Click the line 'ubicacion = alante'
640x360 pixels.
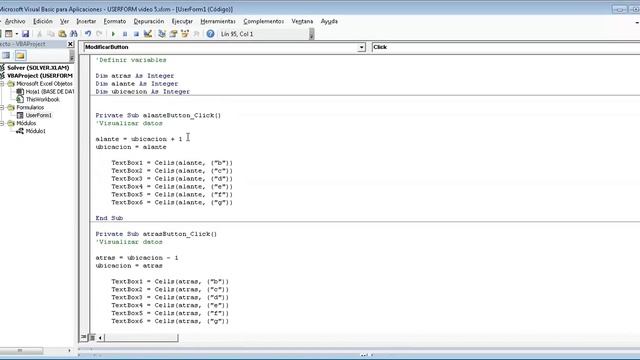(131, 147)
